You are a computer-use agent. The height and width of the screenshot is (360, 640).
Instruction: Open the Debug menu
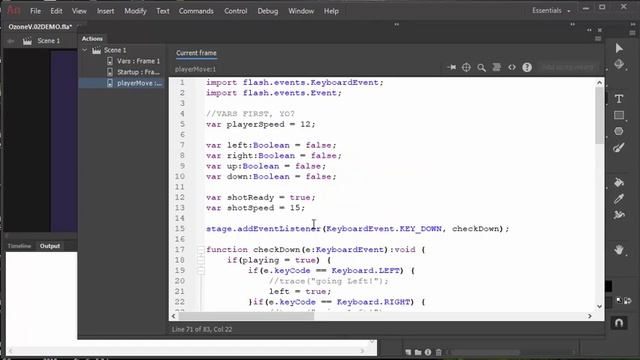pos(267,11)
